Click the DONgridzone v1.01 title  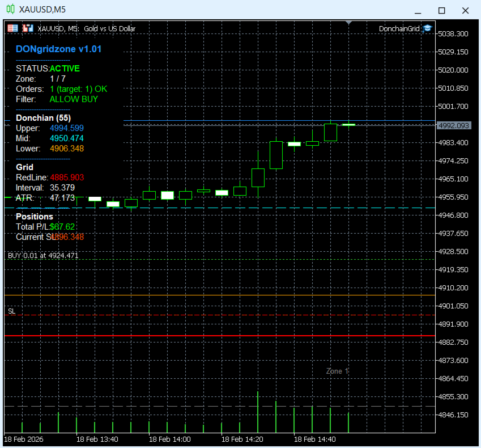point(58,49)
